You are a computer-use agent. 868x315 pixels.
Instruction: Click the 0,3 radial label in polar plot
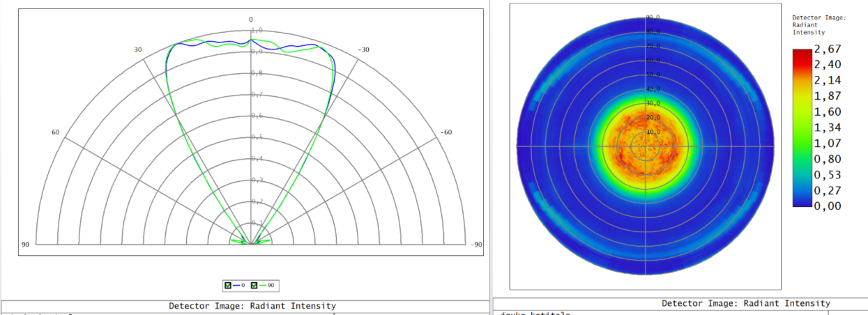257,180
